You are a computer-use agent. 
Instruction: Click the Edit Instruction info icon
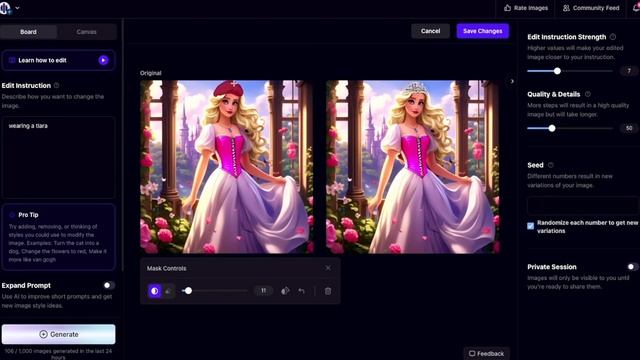point(56,85)
